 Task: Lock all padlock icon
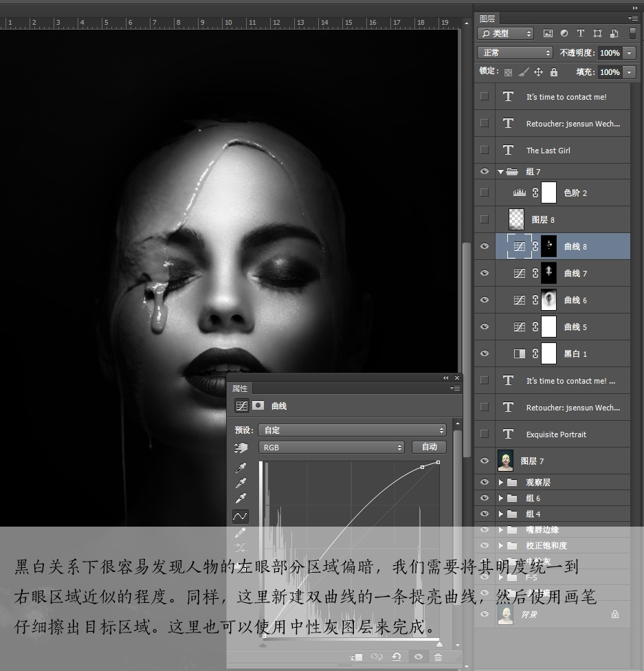tap(554, 72)
